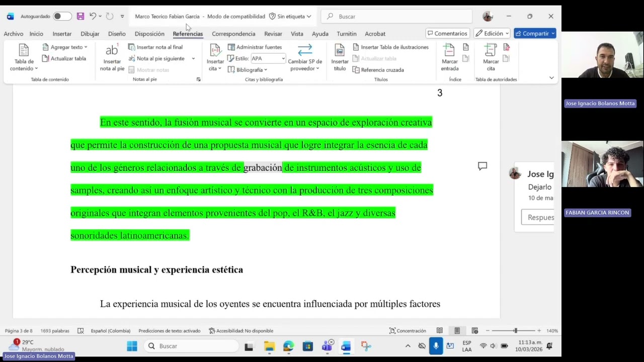Screen dimensions: 644x362
Task: Open the Disposición tab
Action: tap(149, 34)
